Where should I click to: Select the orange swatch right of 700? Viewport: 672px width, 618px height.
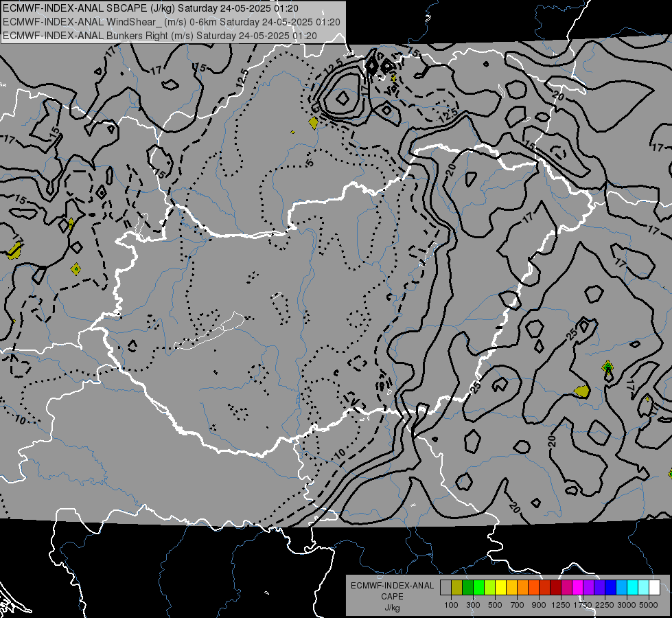click(523, 588)
